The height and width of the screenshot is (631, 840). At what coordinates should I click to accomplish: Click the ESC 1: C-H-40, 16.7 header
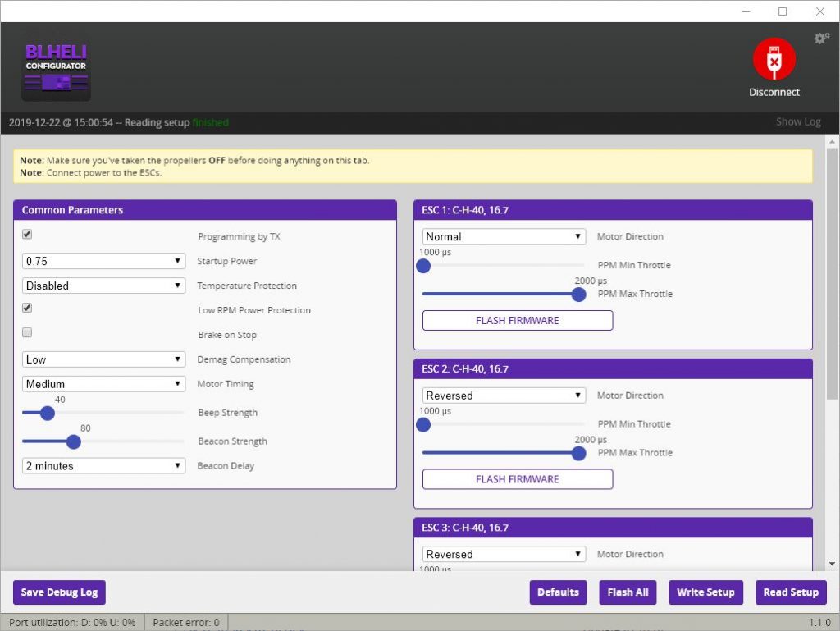pyautogui.click(x=613, y=210)
